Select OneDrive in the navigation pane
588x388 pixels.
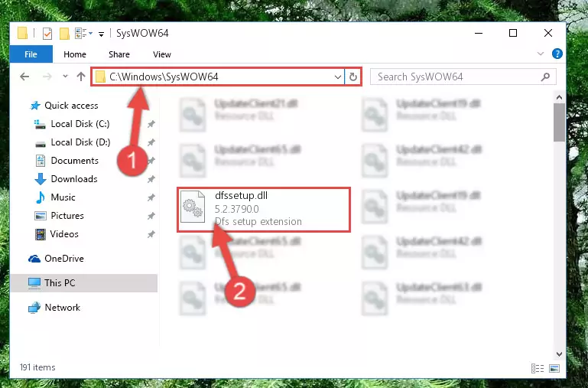pos(64,259)
